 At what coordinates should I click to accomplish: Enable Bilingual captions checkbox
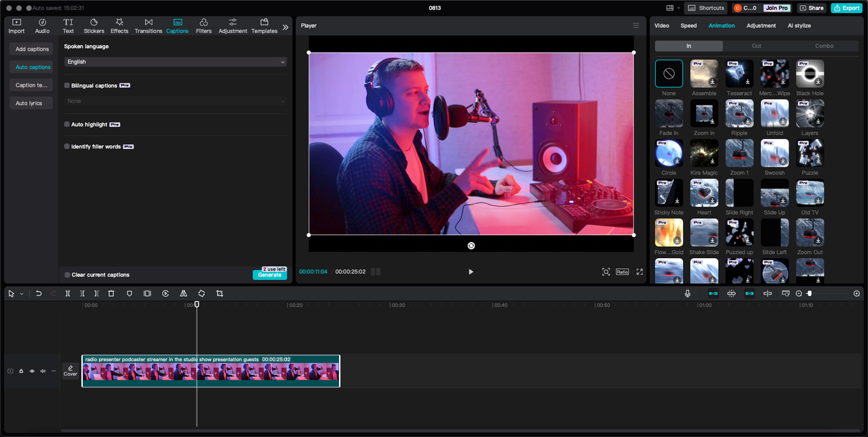pyautogui.click(x=67, y=86)
